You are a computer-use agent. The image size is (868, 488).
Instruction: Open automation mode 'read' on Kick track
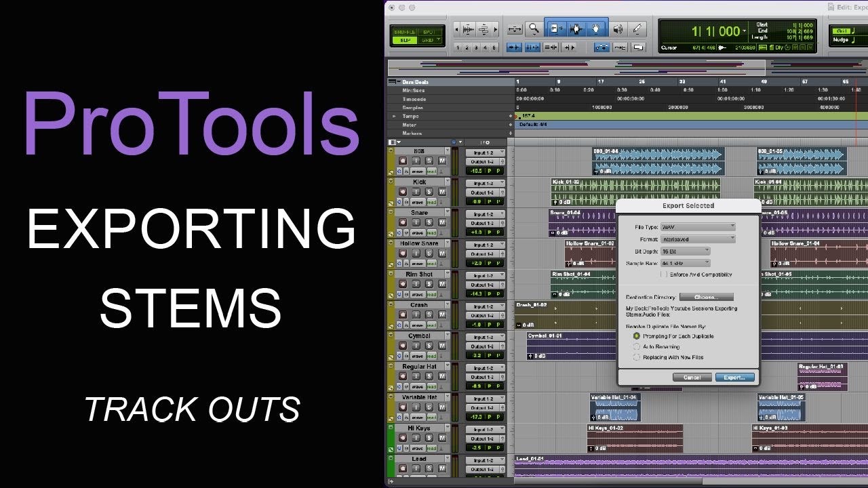pos(432,202)
